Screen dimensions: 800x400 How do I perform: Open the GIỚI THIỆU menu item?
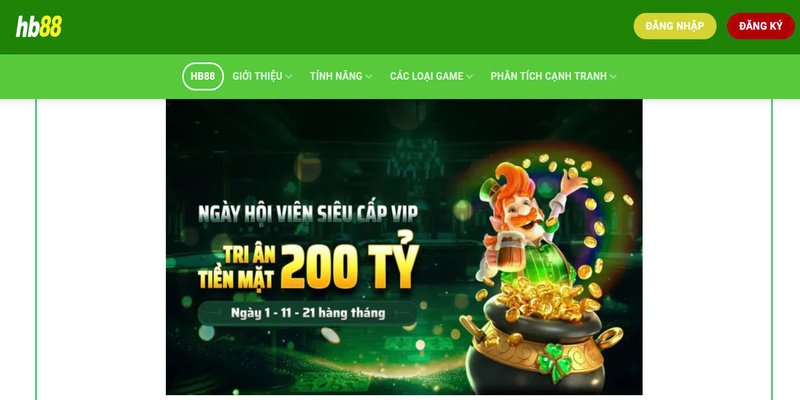[257, 76]
